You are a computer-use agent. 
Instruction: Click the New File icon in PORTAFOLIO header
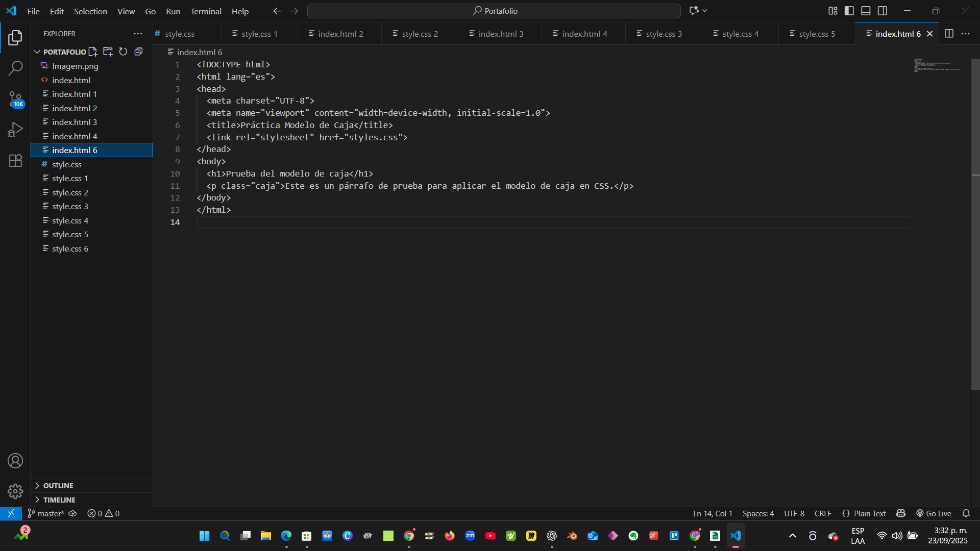point(93,52)
